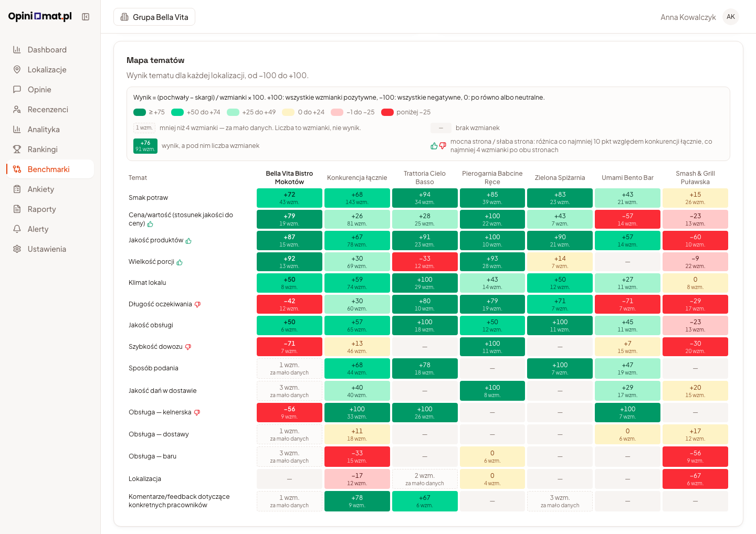Click the Smash & Grill Puławska header
The image size is (756, 534).
(695, 177)
